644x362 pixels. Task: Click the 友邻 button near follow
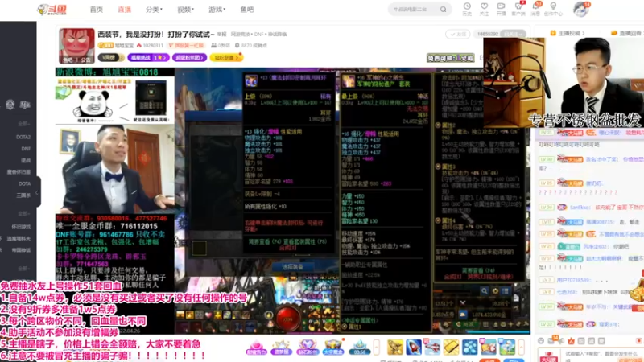pyautogui.click(x=457, y=34)
